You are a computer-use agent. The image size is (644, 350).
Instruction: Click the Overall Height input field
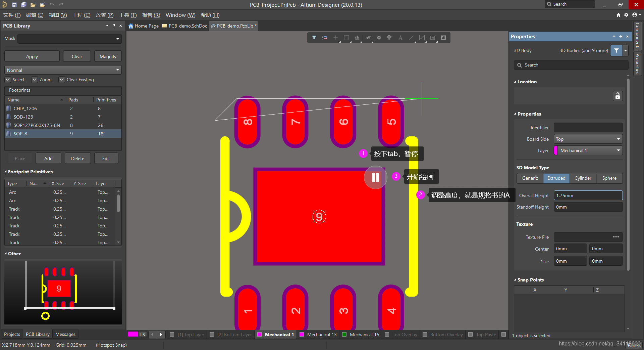point(588,195)
